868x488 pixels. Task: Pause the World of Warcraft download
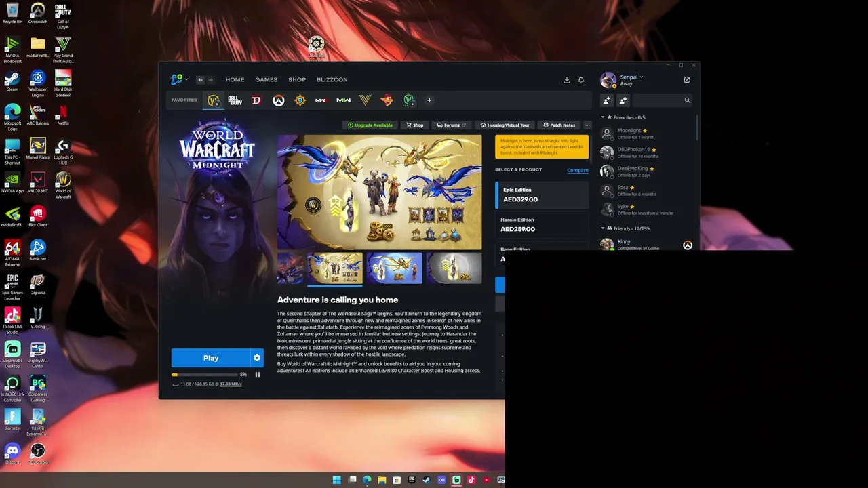(x=258, y=374)
